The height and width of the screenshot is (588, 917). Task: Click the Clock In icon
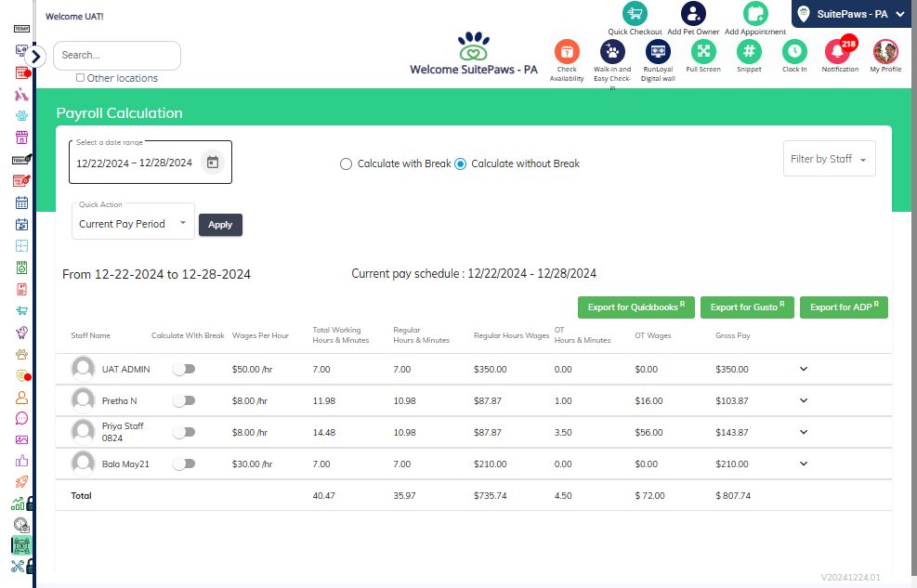pos(794,52)
